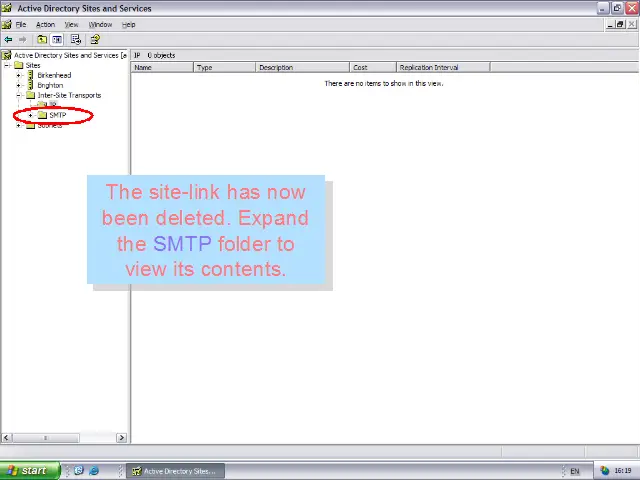Click the title bar application icon
Viewport: 640px width, 480px height.
7,8
